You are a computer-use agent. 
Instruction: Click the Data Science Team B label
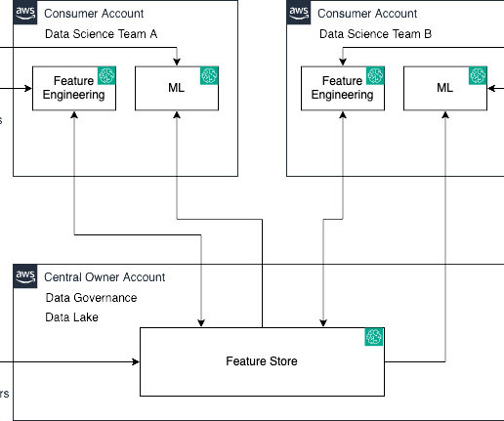(x=375, y=34)
